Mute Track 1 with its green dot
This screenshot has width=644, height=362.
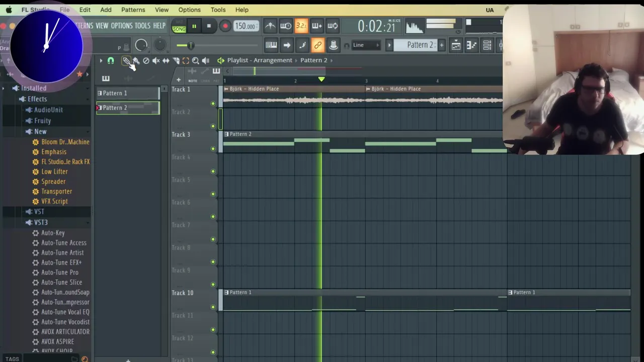point(213,104)
